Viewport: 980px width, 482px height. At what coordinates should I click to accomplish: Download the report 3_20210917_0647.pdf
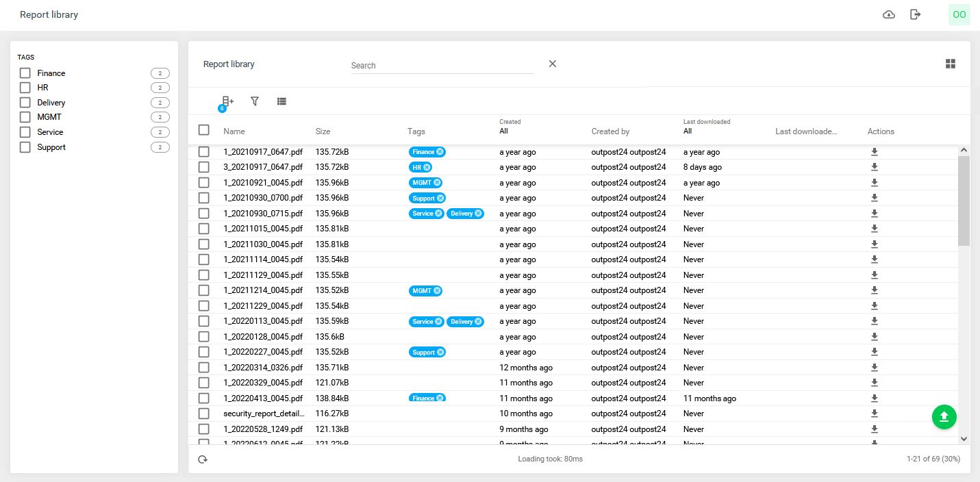click(x=874, y=166)
